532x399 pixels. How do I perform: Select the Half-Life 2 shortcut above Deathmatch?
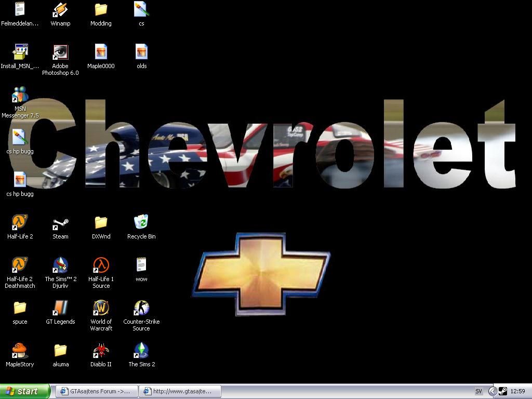(20, 222)
